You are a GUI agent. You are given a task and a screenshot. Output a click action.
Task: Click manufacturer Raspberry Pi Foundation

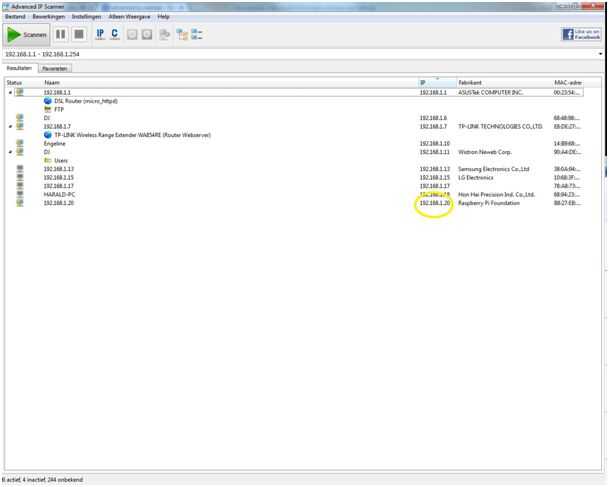pyautogui.click(x=489, y=203)
